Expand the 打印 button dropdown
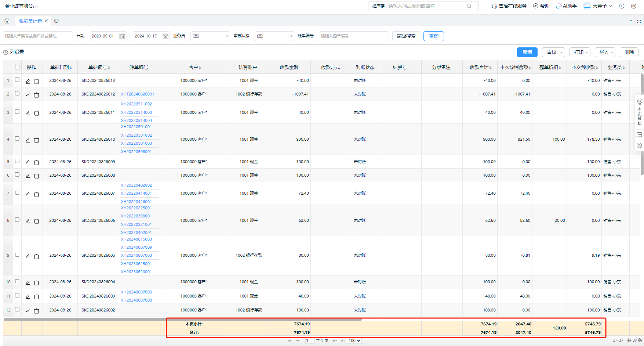The image size is (644, 346). pos(587,53)
